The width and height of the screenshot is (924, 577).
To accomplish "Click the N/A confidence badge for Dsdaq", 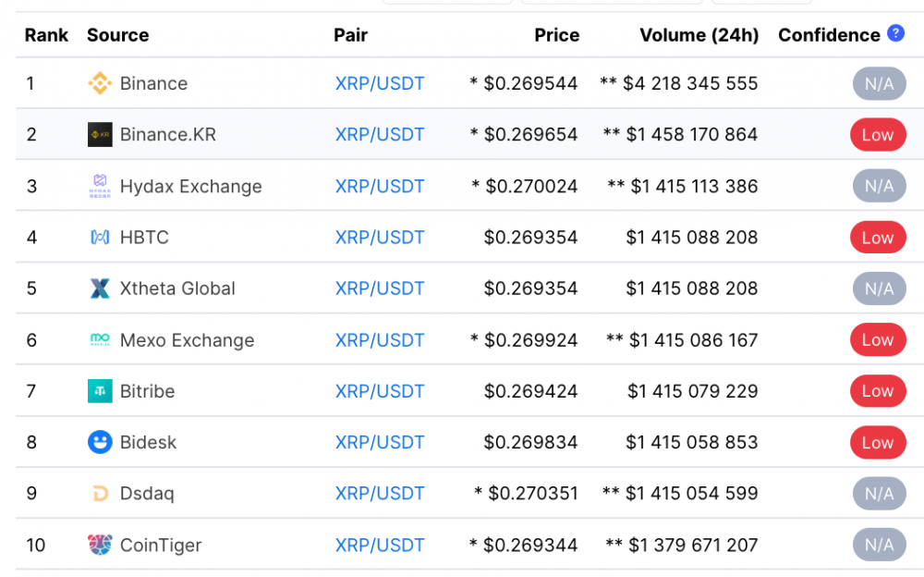I will click(x=880, y=494).
